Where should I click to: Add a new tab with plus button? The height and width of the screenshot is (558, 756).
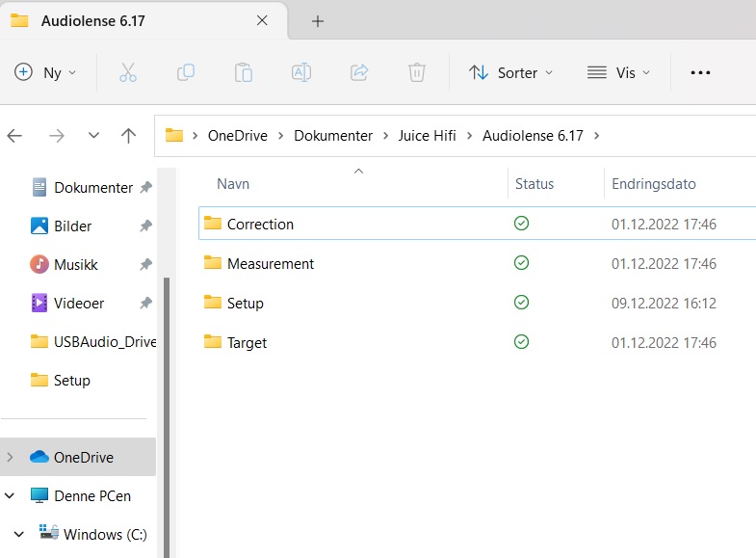pos(317,21)
